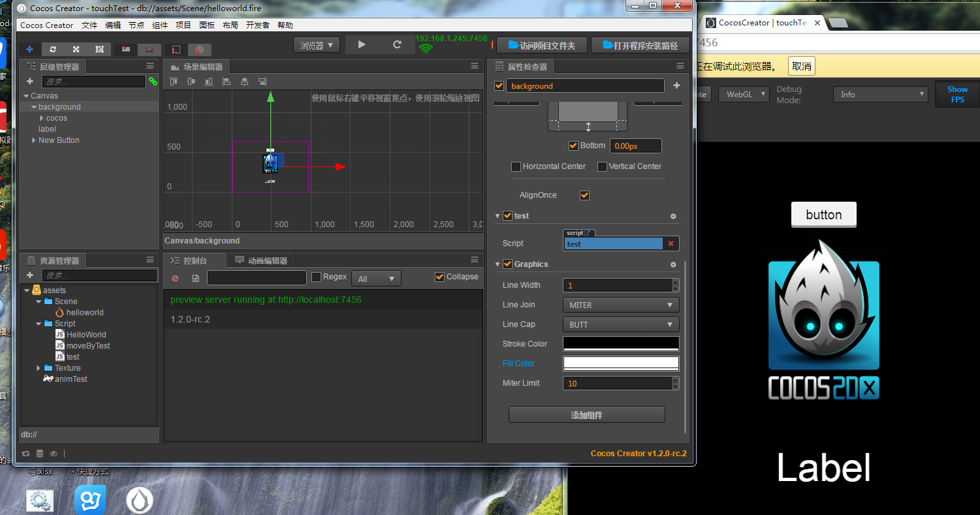Switch to the 动画编辑器 tab
The width and height of the screenshot is (980, 515).
[x=261, y=260]
